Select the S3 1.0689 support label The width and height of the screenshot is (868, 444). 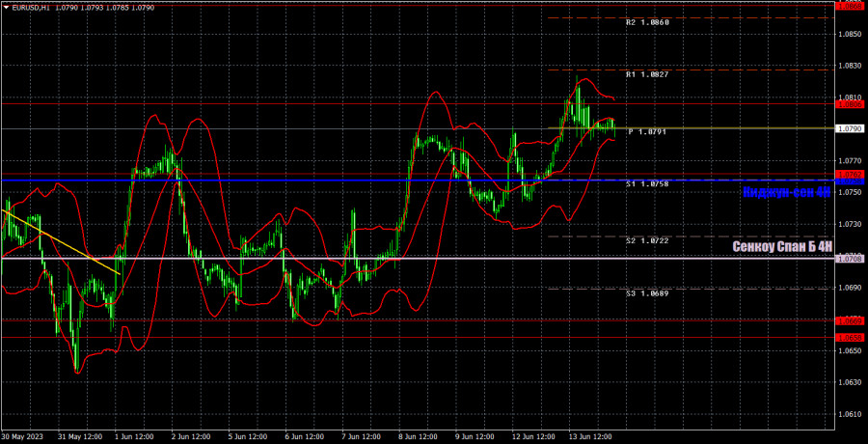646,292
